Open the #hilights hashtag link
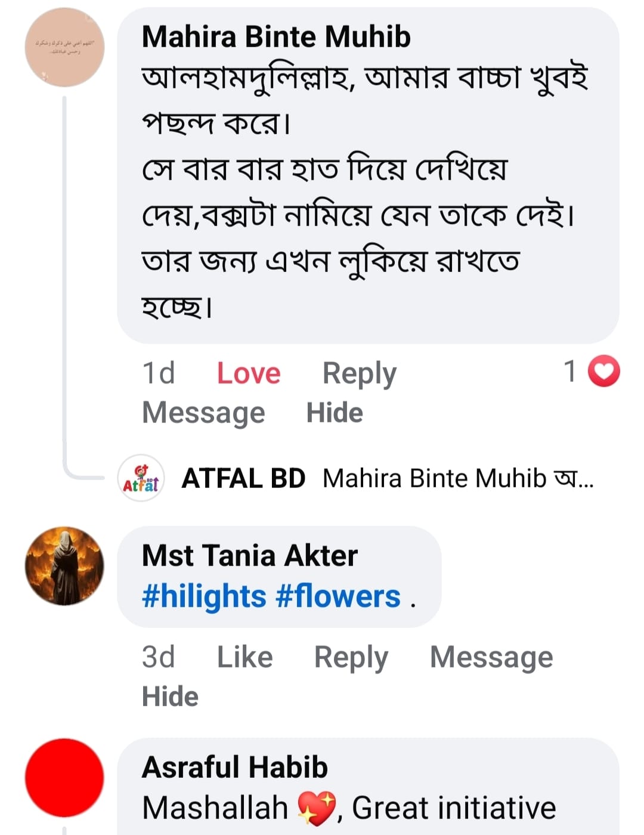 (x=204, y=596)
